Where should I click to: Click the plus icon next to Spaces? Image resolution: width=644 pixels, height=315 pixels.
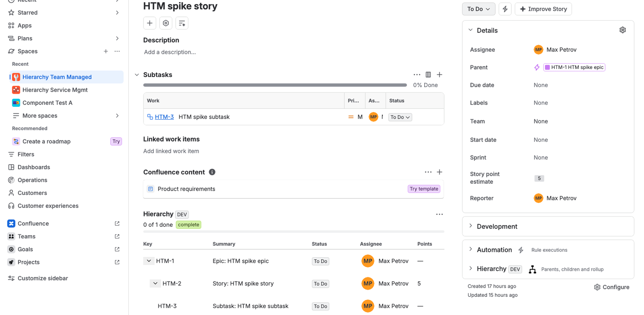(x=106, y=51)
